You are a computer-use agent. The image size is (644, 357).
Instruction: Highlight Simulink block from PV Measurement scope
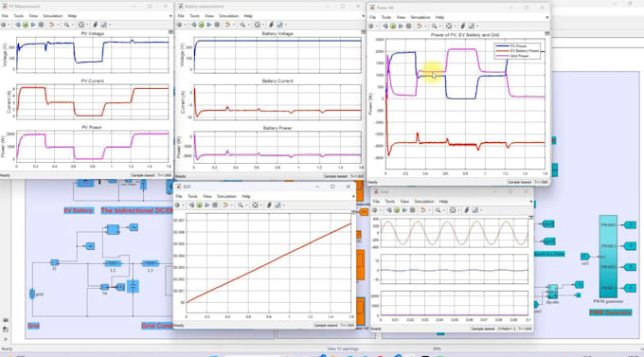coord(51,25)
